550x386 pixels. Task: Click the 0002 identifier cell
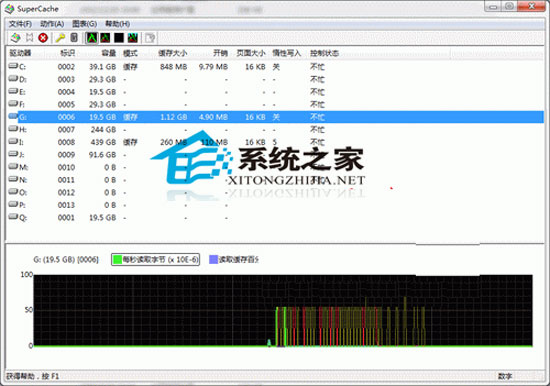point(66,67)
